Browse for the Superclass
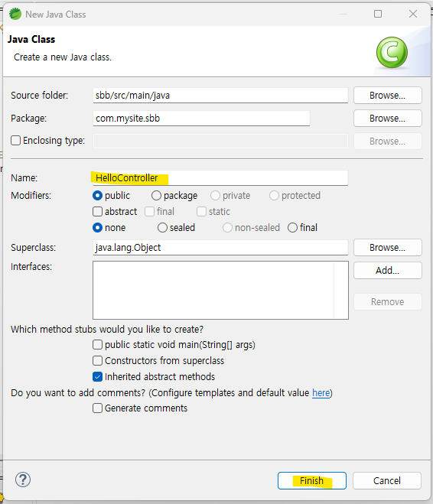Viewport: 433px width, 504px height. pyautogui.click(x=388, y=248)
